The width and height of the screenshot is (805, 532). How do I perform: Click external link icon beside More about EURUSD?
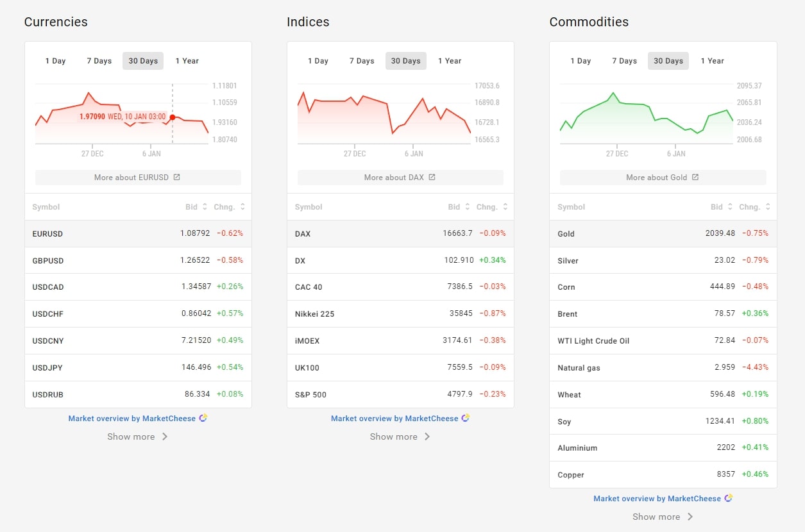pyautogui.click(x=177, y=178)
